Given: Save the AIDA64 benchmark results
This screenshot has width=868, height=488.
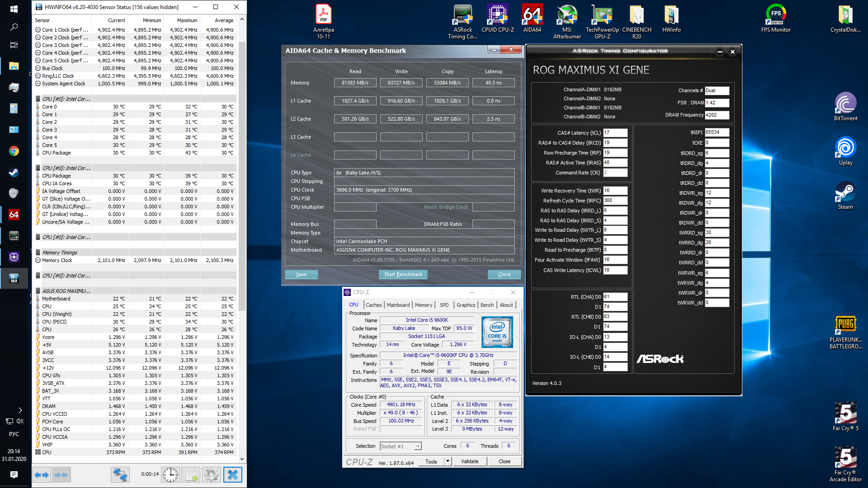Looking at the screenshot, I should tap(301, 274).
